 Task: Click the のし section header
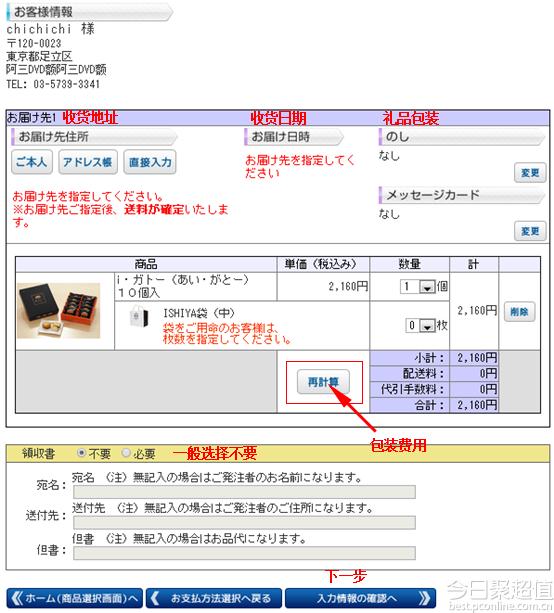(x=461, y=137)
